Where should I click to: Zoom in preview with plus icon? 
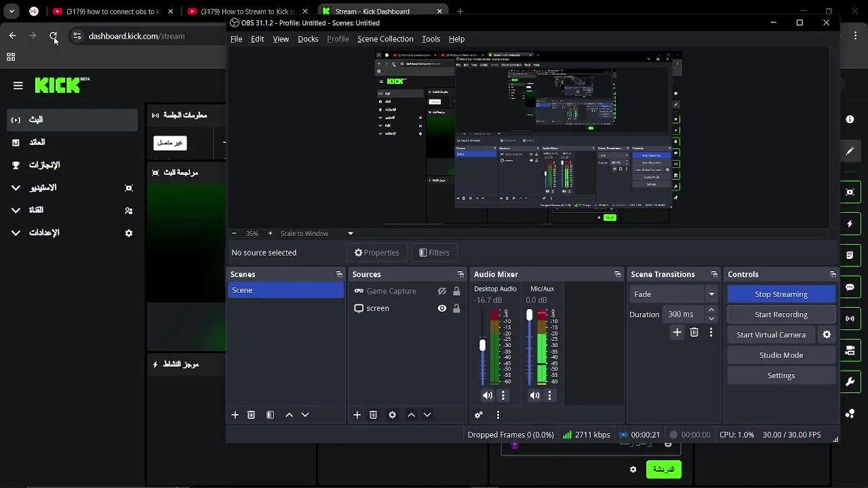tap(270, 233)
